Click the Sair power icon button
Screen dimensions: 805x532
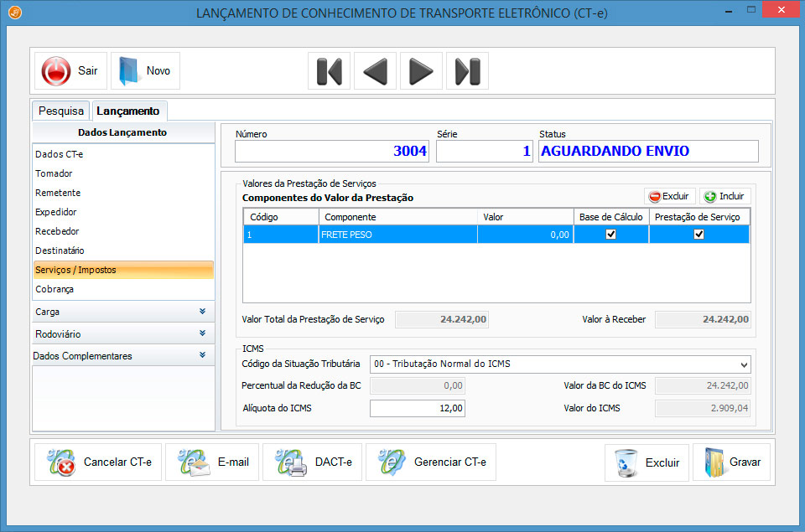70,71
